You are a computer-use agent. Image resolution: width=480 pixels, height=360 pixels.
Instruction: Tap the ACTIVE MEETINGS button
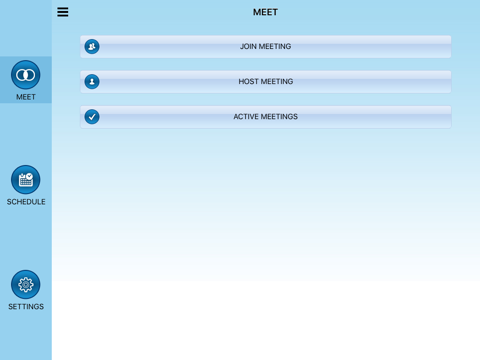click(266, 117)
